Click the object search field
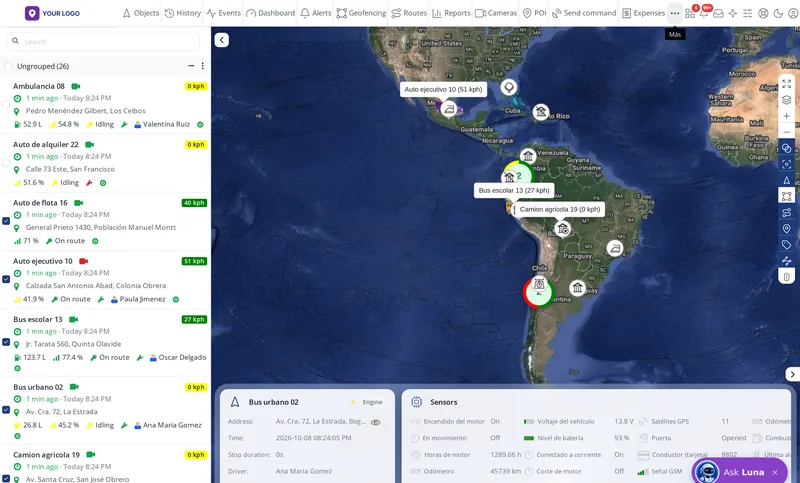This screenshot has width=800, height=483. pyautogui.click(x=103, y=41)
